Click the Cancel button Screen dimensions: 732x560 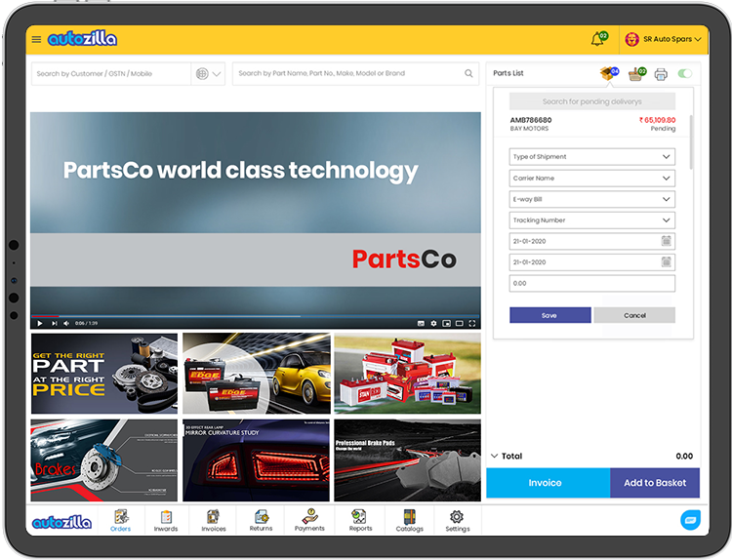(634, 315)
